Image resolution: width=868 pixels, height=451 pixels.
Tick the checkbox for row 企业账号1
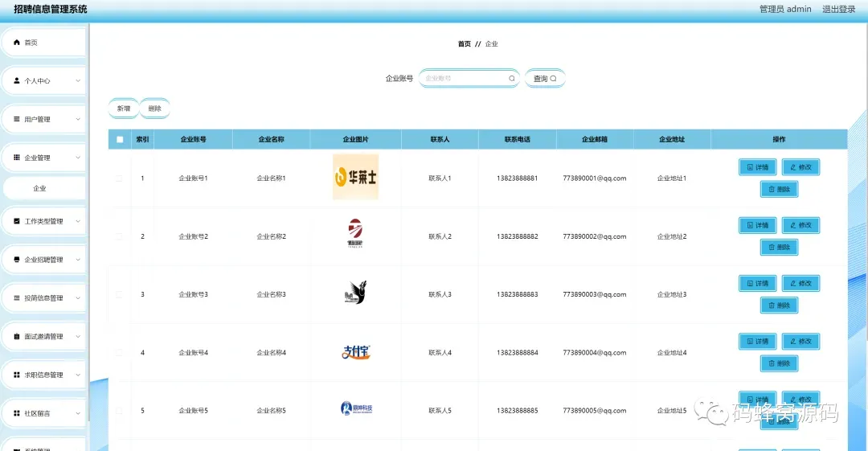[119, 178]
